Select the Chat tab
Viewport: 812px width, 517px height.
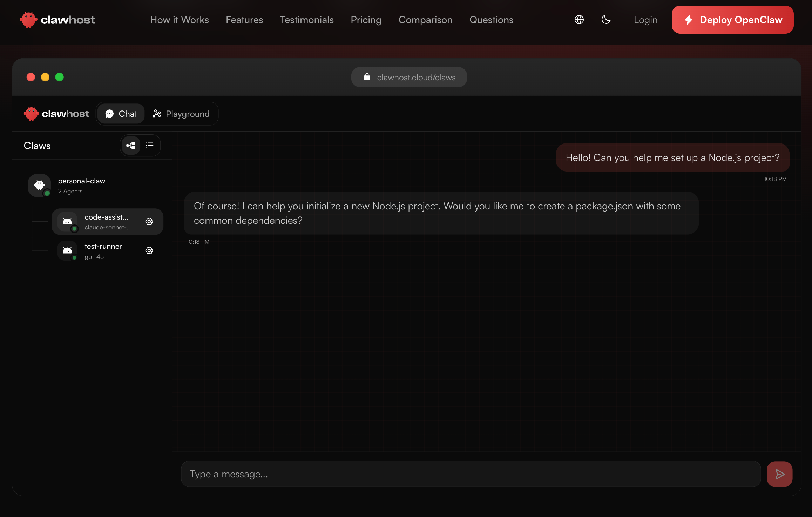(121, 114)
